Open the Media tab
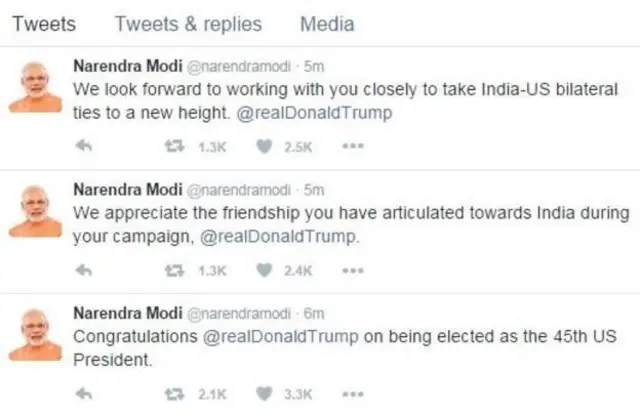The image size is (640, 414). 326,23
